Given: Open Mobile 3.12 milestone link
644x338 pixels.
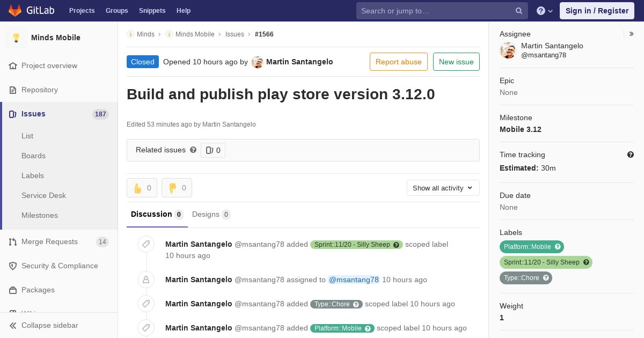Looking at the screenshot, I should pos(521,129).
